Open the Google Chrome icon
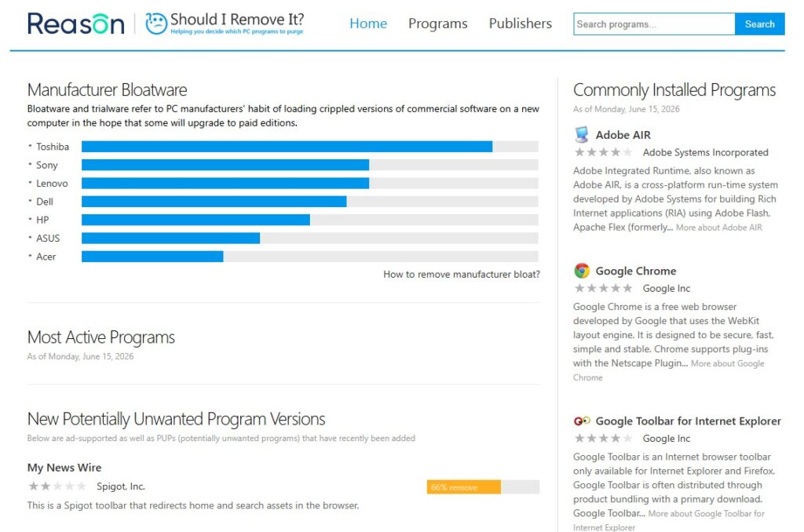804x532 pixels. coord(582,271)
